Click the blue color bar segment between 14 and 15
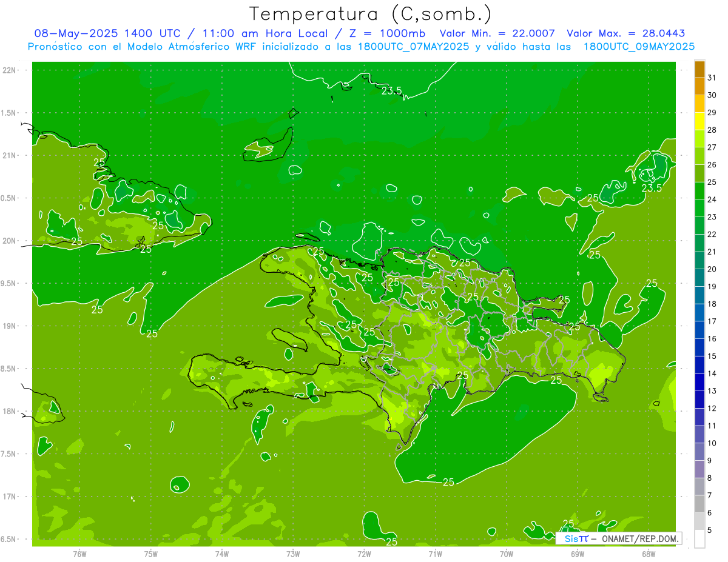Image resolution: width=728 pixels, height=562 pixels. [699, 365]
